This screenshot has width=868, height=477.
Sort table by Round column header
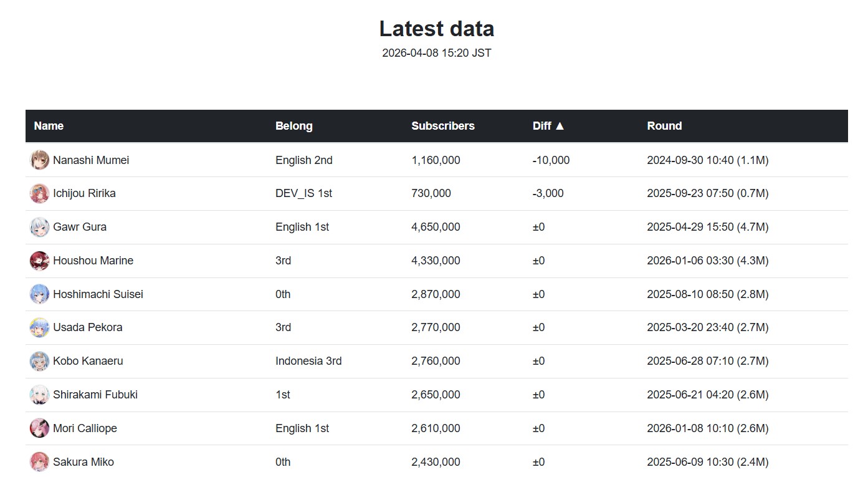(664, 126)
